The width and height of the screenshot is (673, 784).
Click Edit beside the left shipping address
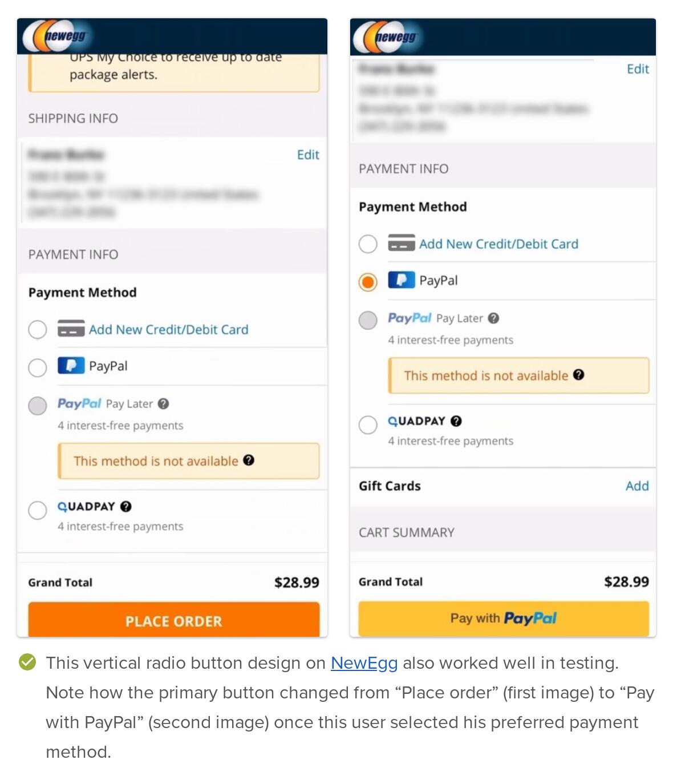tap(308, 155)
